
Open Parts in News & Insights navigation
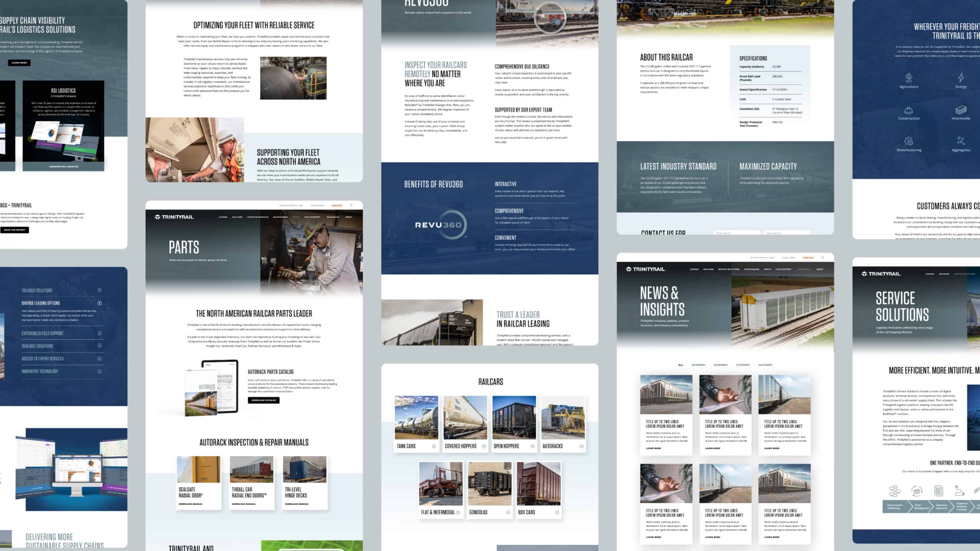pos(768,269)
